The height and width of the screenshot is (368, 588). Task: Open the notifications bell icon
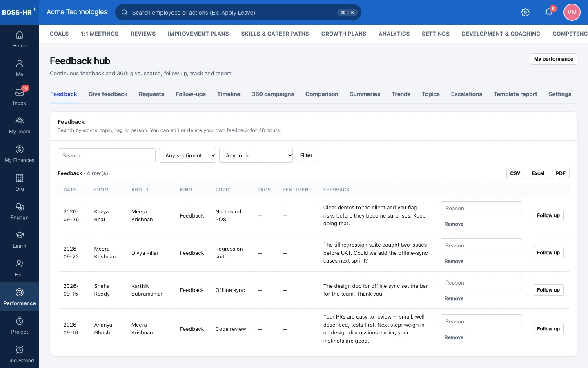549,12
